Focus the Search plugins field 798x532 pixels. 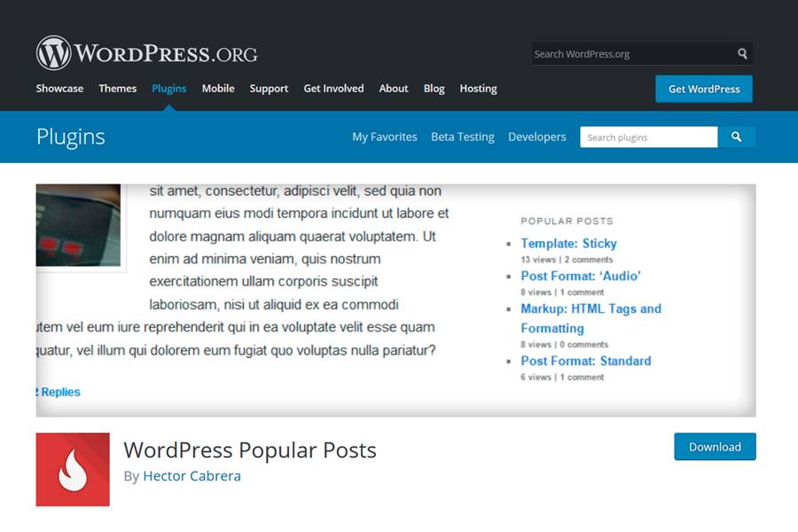[x=649, y=137]
